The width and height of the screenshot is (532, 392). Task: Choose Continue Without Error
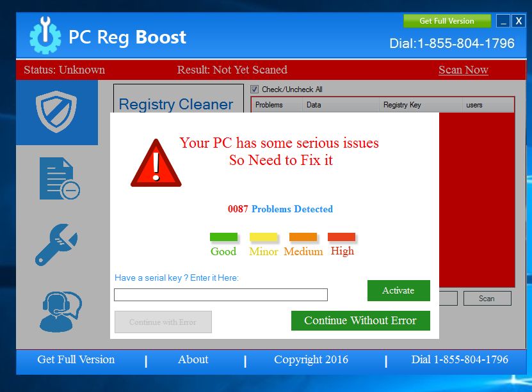click(360, 320)
